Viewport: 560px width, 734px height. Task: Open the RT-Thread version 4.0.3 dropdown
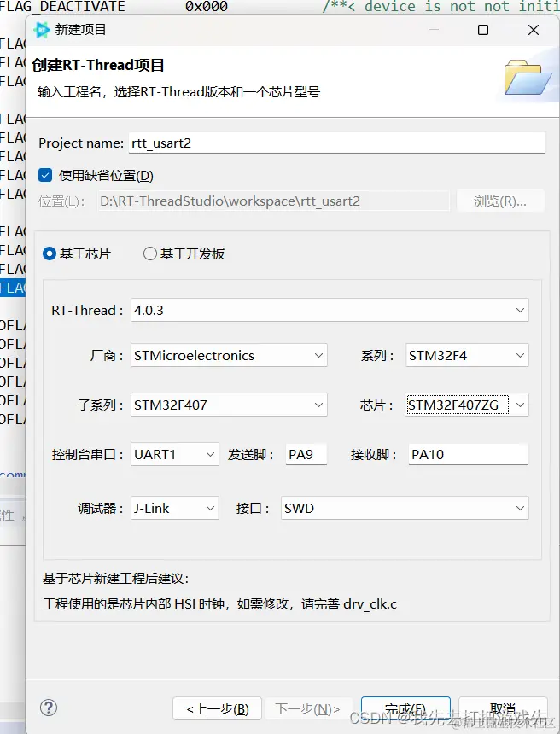tap(330, 310)
